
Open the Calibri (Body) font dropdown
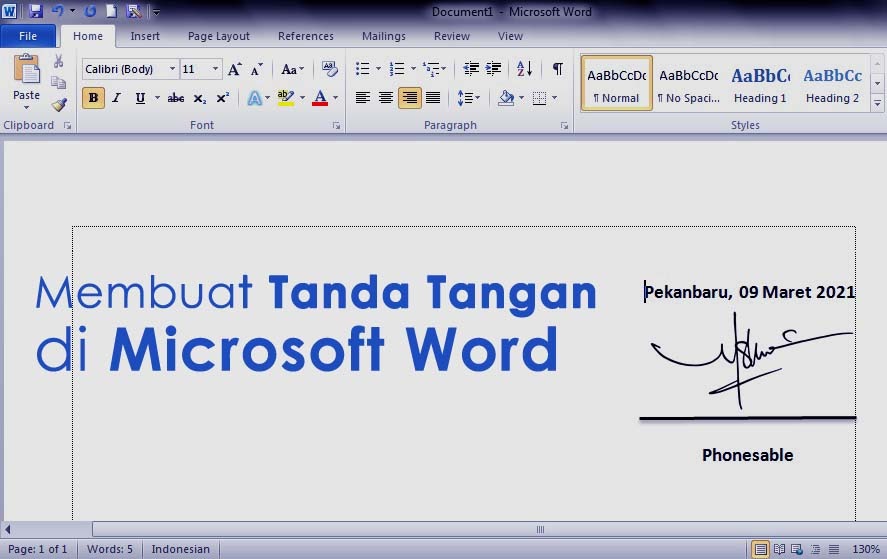pyautogui.click(x=172, y=69)
